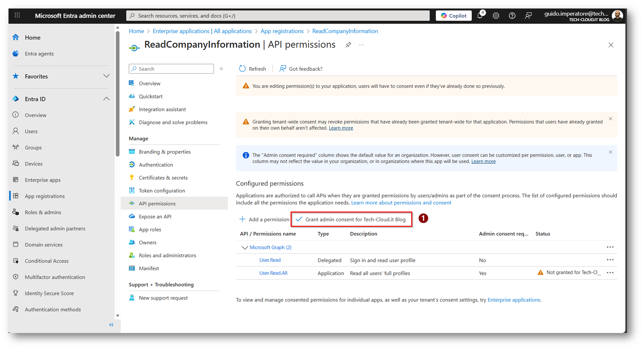Dismiss the tenant-wide consent warning banner

tap(610, 119)
